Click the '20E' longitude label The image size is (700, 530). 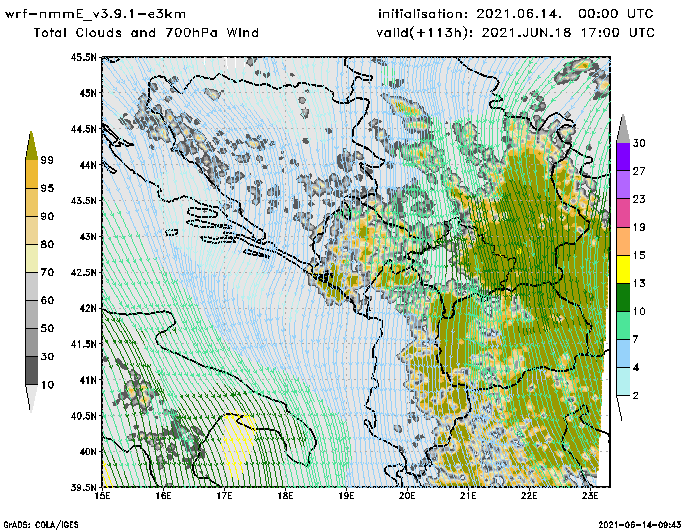click(407, 496)
